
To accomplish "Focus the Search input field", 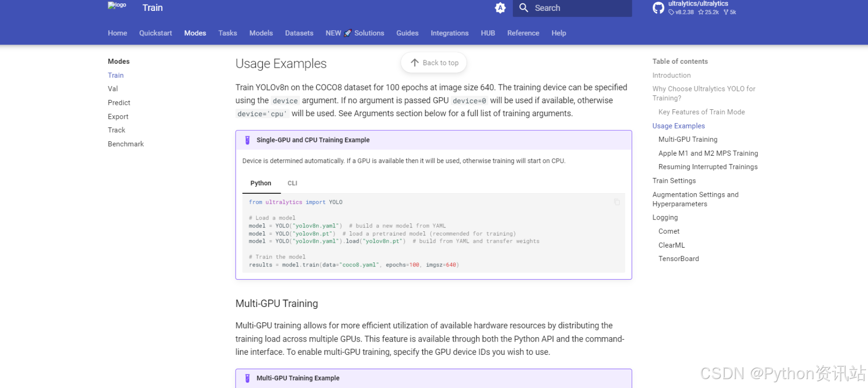I will tap(572, 8).
